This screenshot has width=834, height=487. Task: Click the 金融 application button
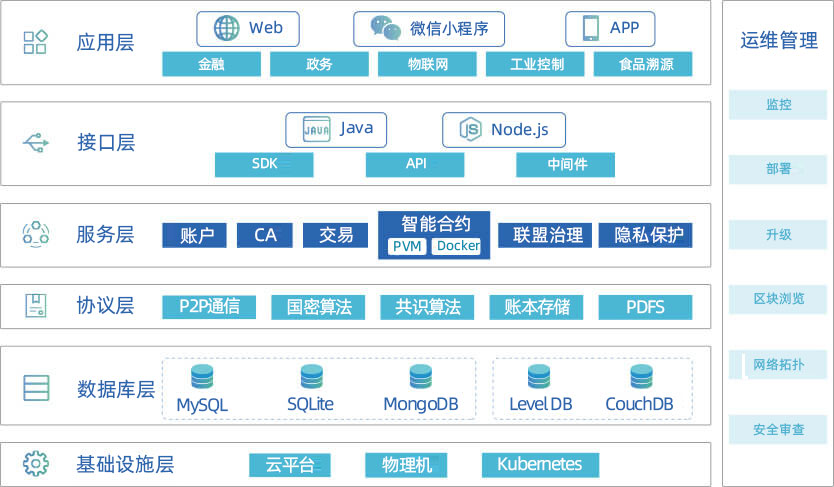[211, 65]
